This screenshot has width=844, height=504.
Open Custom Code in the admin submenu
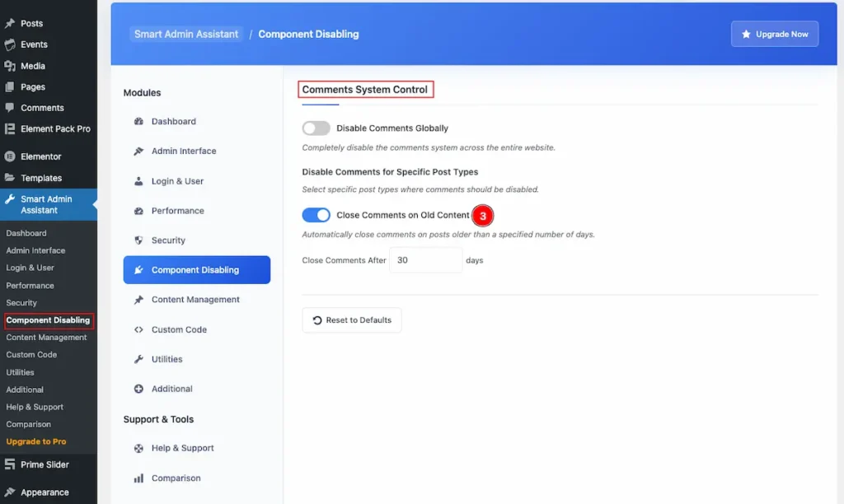[x=31, y=354]
